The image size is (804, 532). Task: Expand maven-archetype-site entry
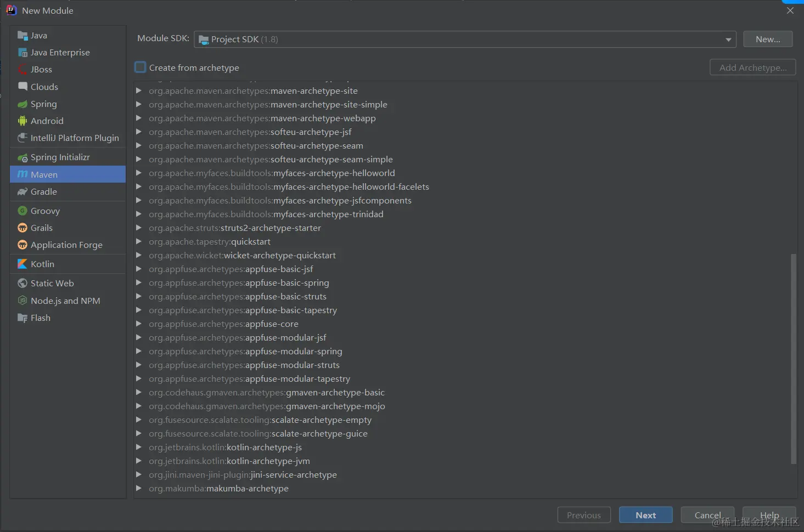[x=139, y=90]
